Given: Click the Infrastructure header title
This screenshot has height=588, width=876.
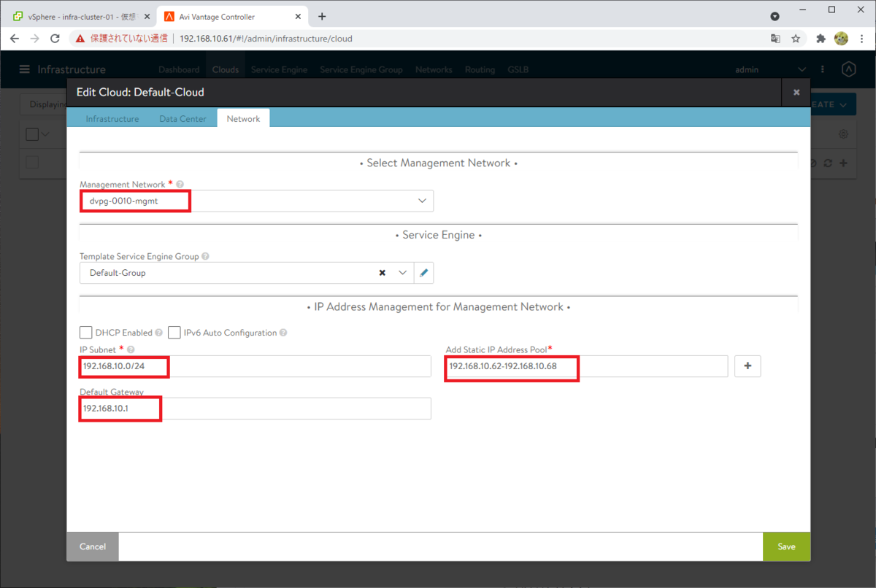Looking at the screenshot, I should point(72,69).
